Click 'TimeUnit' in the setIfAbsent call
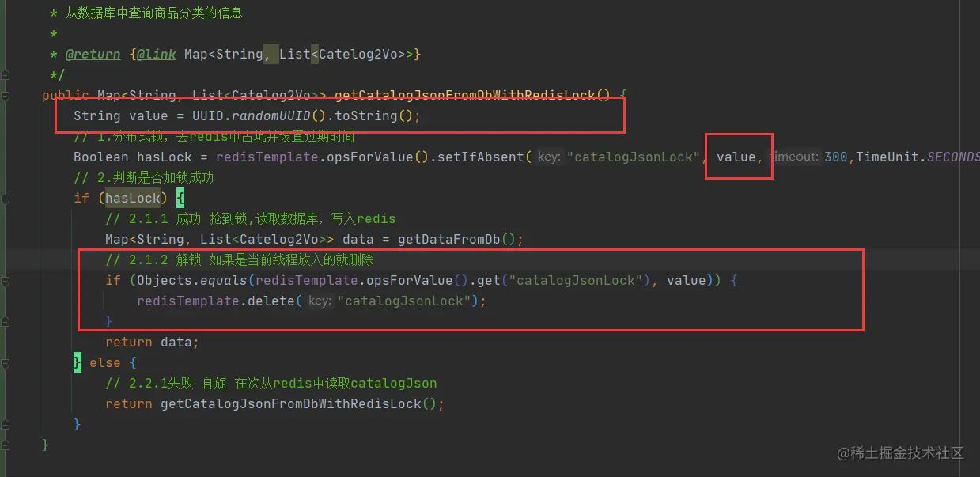The height and width of the screenshot is (477, 980). coord(887,157)
